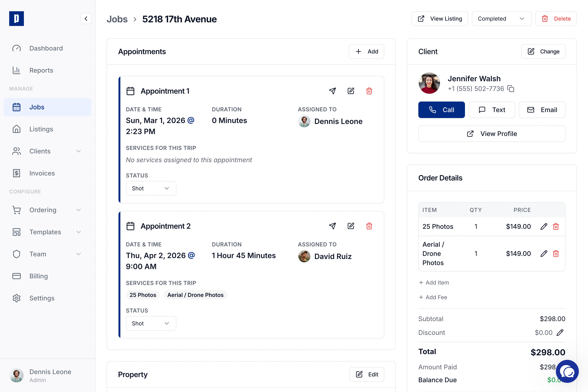Open Invoices from the sidebar

(47, 173)
